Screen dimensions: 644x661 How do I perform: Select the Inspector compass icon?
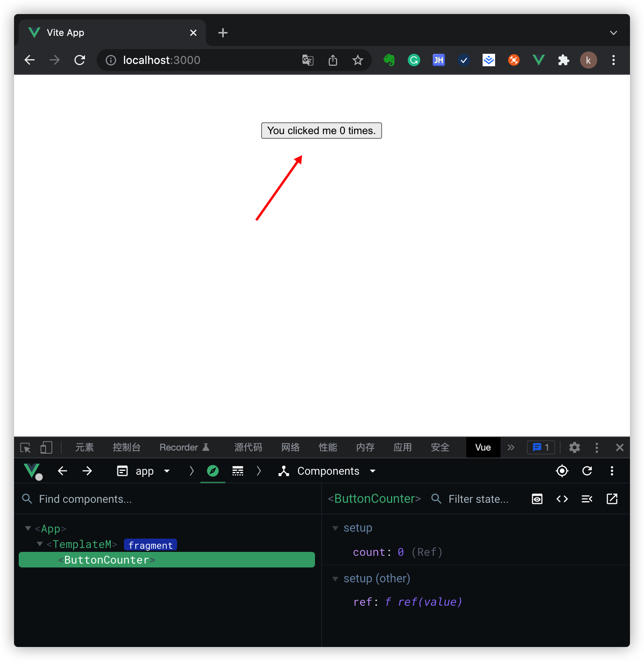[x=212, y=471]
